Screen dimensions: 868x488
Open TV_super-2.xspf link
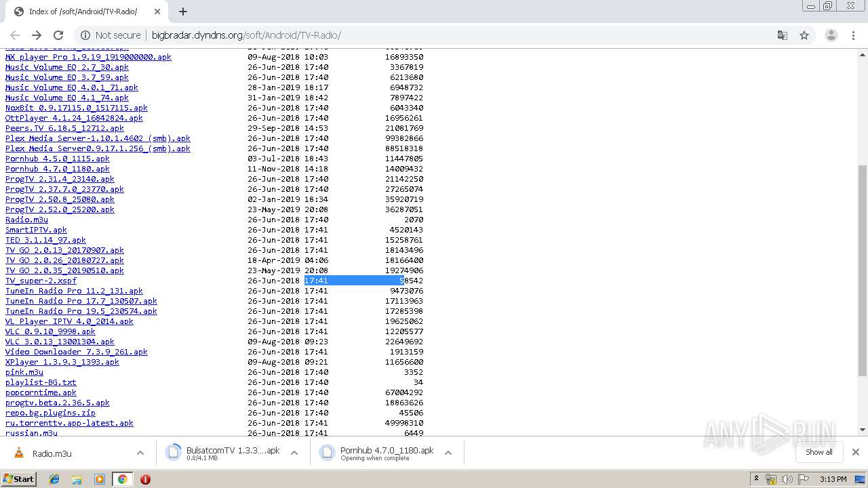[x=41, y=281]
